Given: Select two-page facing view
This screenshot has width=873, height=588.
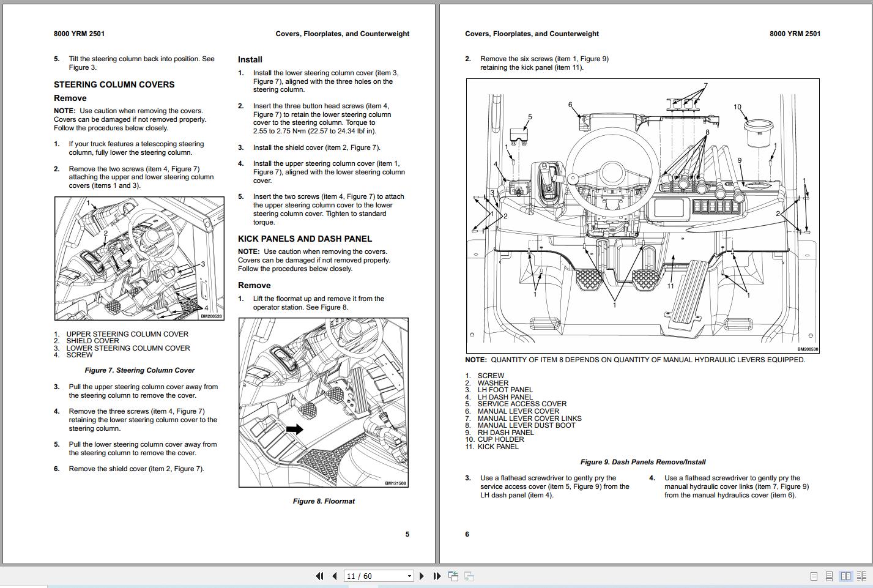Looking at the screenshot, I should click(x=845, y=576).
